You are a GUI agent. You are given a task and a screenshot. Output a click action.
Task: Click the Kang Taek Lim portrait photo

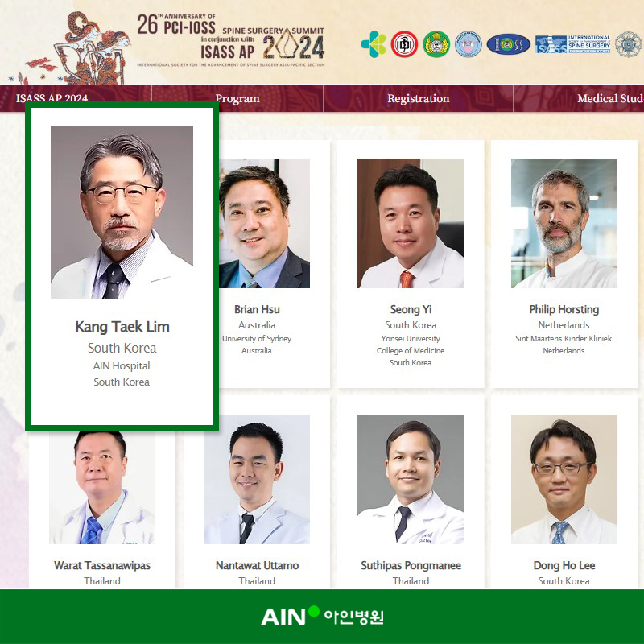click(x=122, y=212)
